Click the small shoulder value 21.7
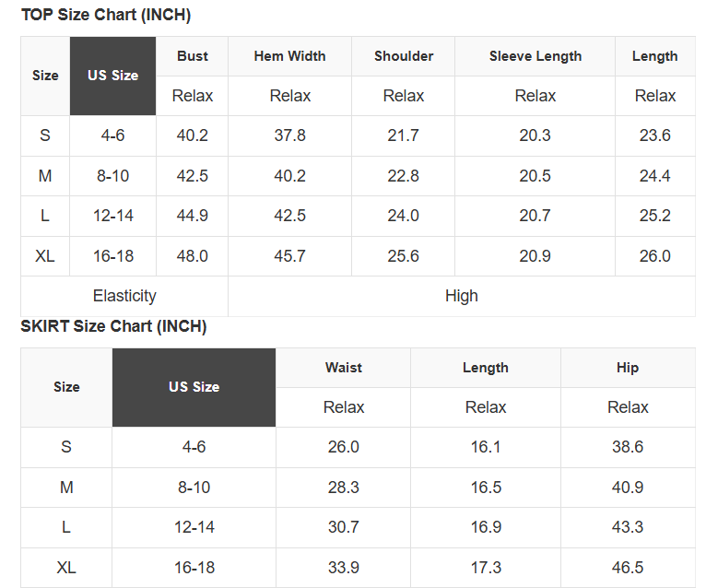The height and width of the screenshot is (588, 718). (x=404, y=135)
